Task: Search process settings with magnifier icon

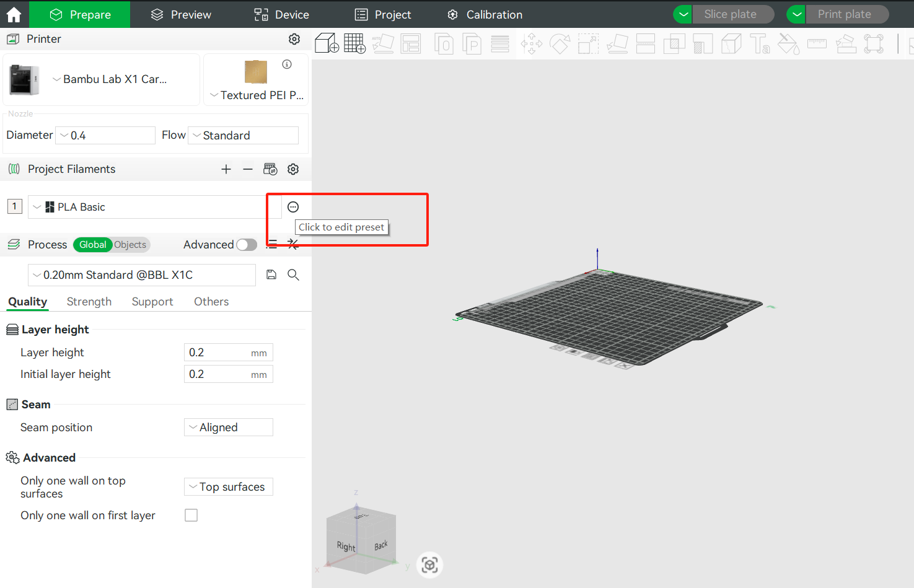Action: tap(294, 274)
